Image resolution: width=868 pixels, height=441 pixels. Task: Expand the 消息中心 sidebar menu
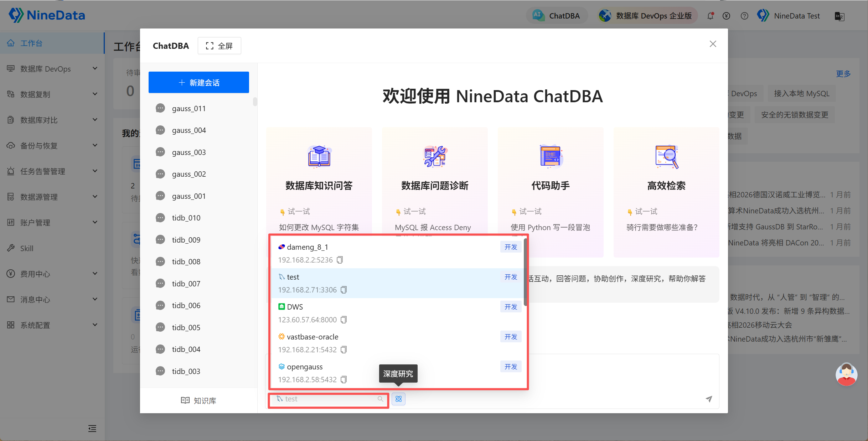(x=52, y=300)
